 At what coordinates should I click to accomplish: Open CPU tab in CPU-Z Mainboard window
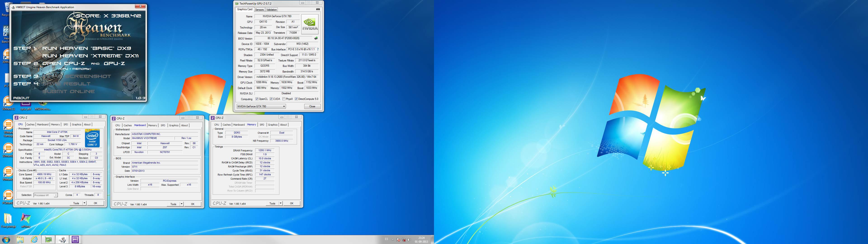[118, 125]
